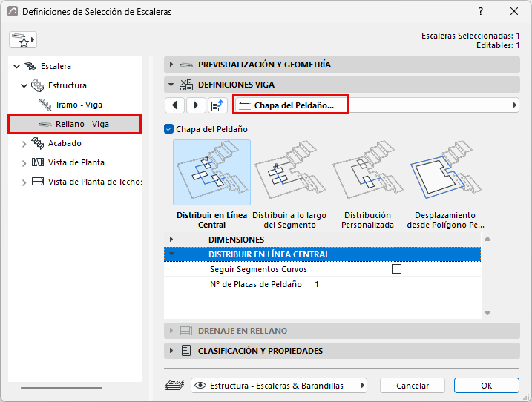Select Acabado tree item
Viewport: 532px width, 402px height.
click(65, 143)
